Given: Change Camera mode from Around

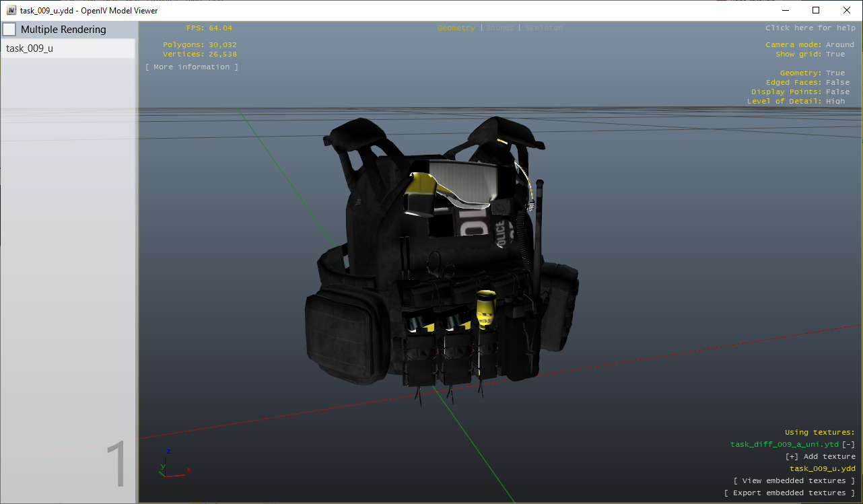Looking at the screenshot, I should click(839, 44).
